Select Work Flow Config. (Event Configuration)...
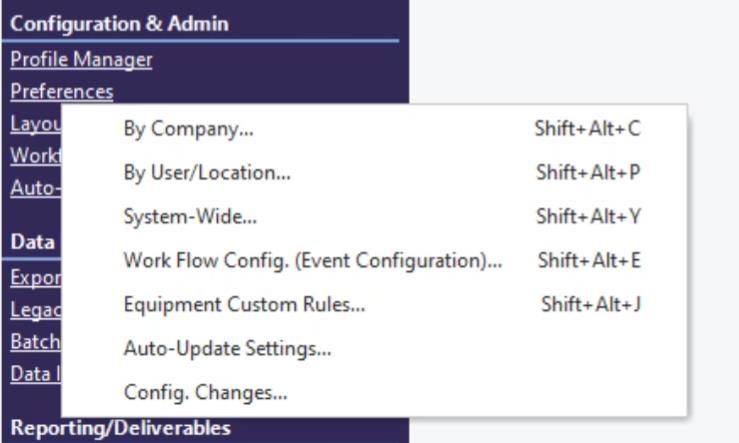 [312, 261]
